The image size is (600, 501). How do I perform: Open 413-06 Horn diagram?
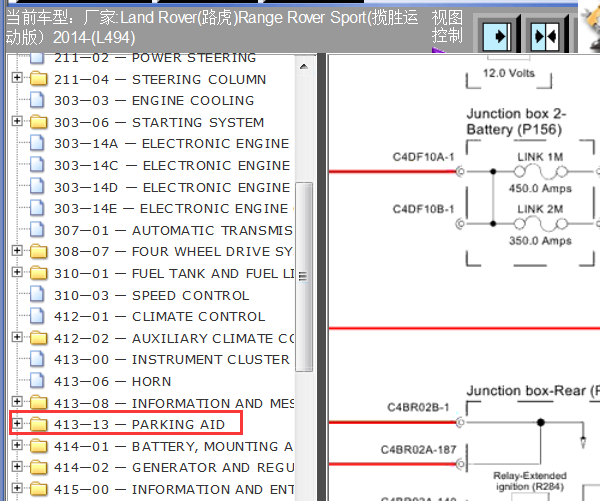(x=112, y=382)
